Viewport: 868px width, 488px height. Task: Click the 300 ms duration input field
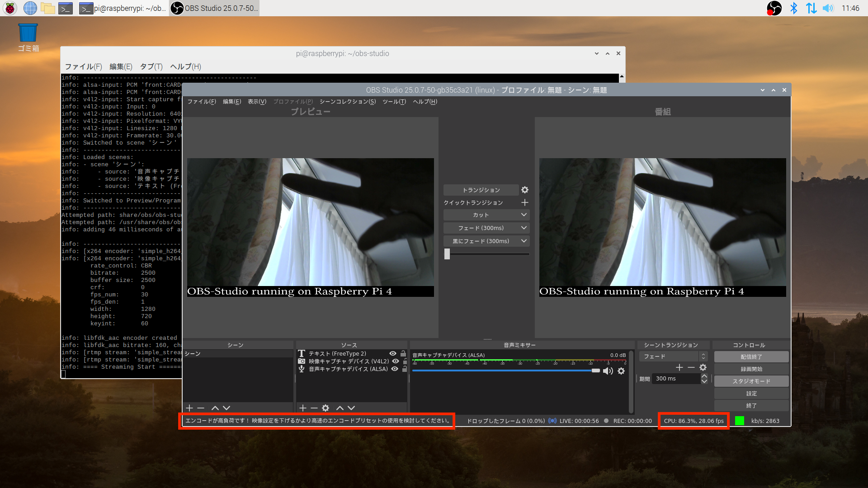pos(676,379)
